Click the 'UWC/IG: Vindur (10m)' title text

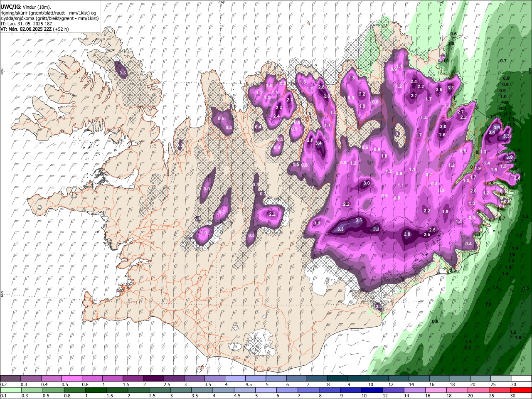pyautogui.click(x=25, y=7)
